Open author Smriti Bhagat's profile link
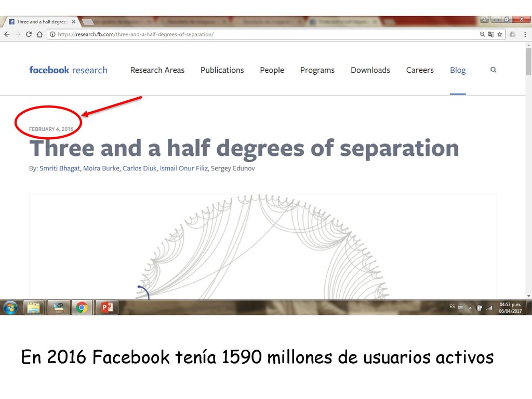The width and height of the screenshot is (532, 399). point(60,168)
